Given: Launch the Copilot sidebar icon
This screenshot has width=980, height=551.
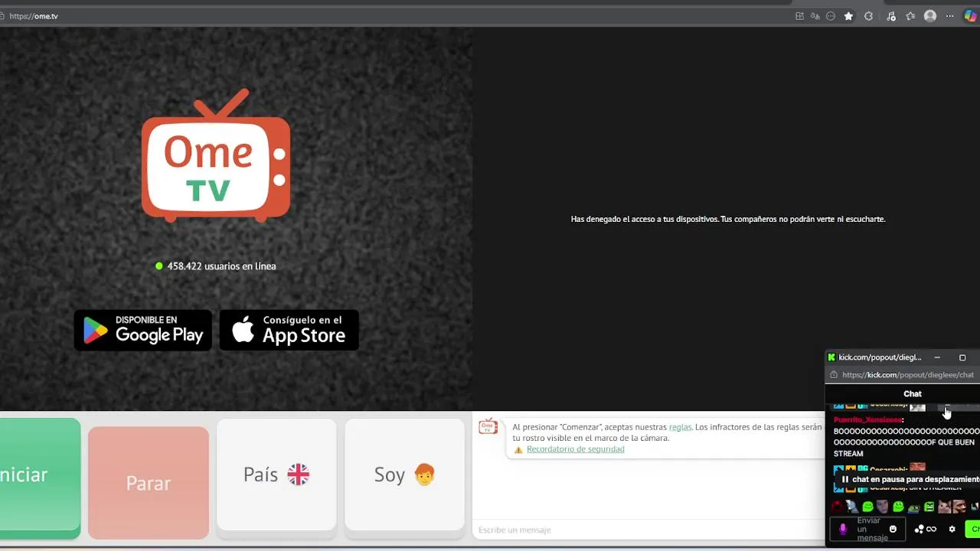Looking at the screenshot, I should tap(970, 16).
